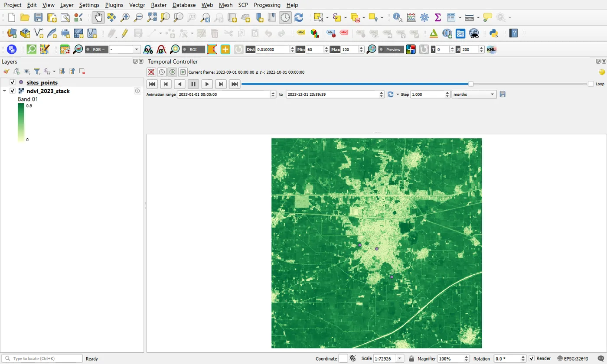The height and width of the screenshot is (364, 607).
Task: Click the locator search field
Action: pos(42,358)
